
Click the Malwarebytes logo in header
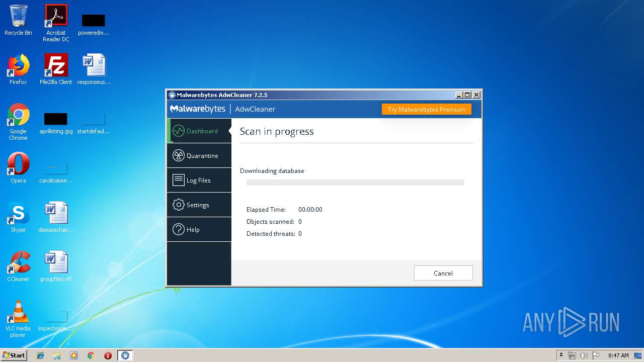click(x=197, y=109)
